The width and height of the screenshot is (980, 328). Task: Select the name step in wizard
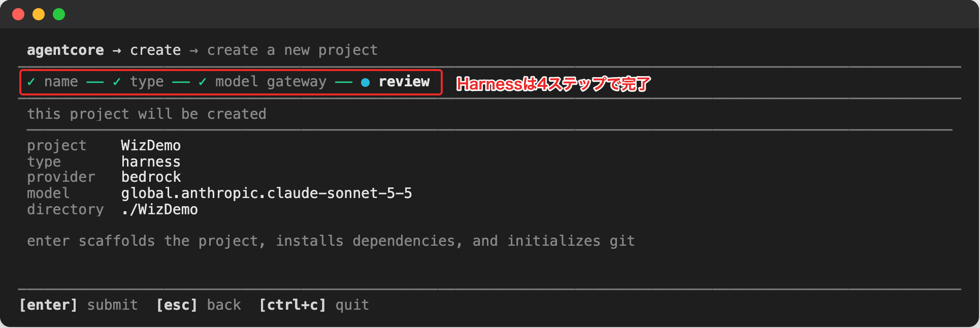(61, 82)
